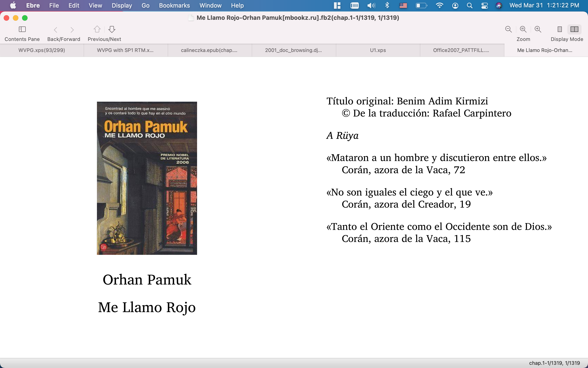Open the Go menu
The image size is (588, 368).
[x=145, y=5]
